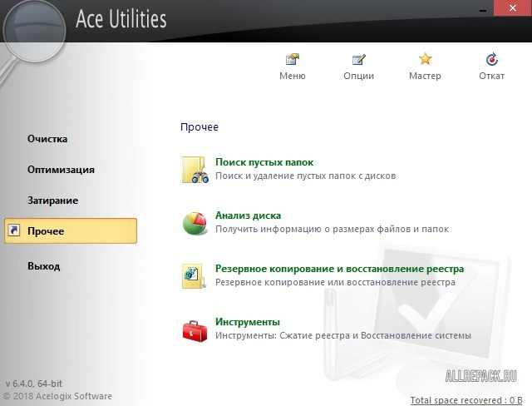
Task: Click the shortcut arrow icon beside Прочее
Action: 14,230
